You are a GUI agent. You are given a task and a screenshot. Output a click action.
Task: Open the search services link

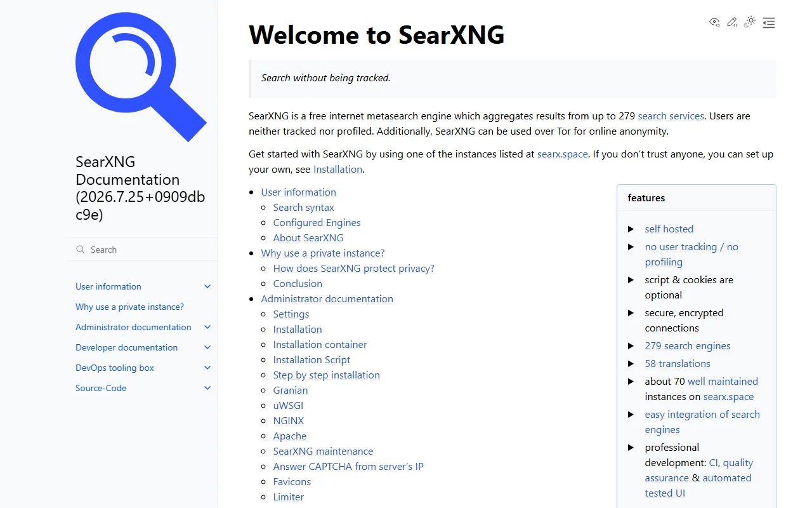[671, 116]
